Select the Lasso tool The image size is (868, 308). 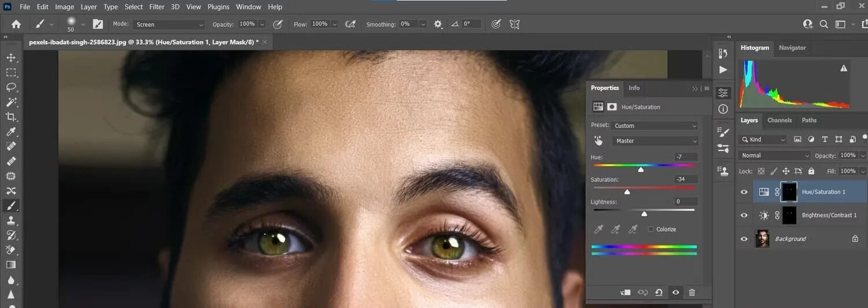pos(11,87)
